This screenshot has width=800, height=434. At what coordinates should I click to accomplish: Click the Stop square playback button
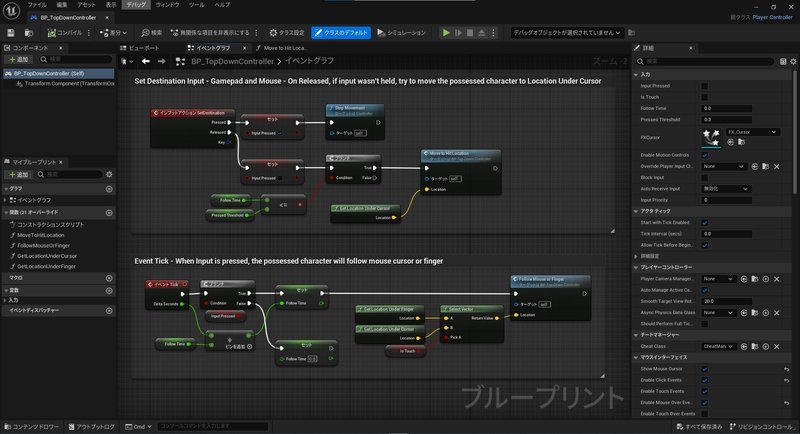click(x=470, y=33)
